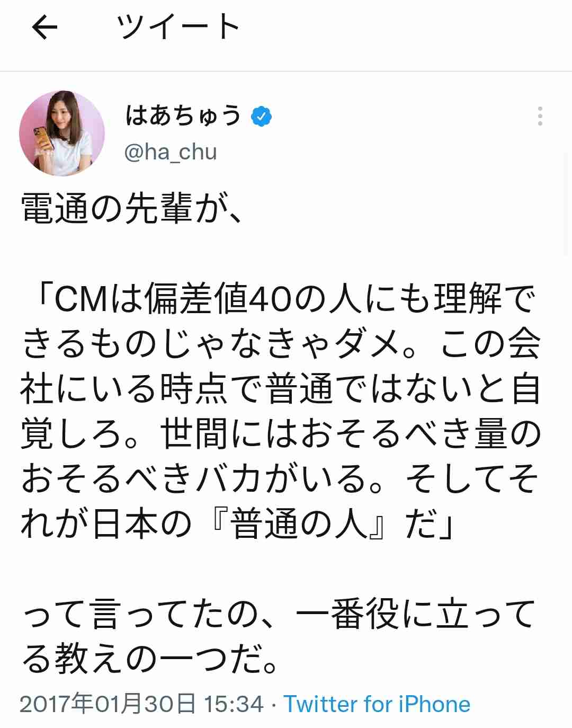Viewport: 572px width, 728px height.
Task: Tap the line 覚しろ。世間にはおそるべき量の
Action: click(281, 434)
